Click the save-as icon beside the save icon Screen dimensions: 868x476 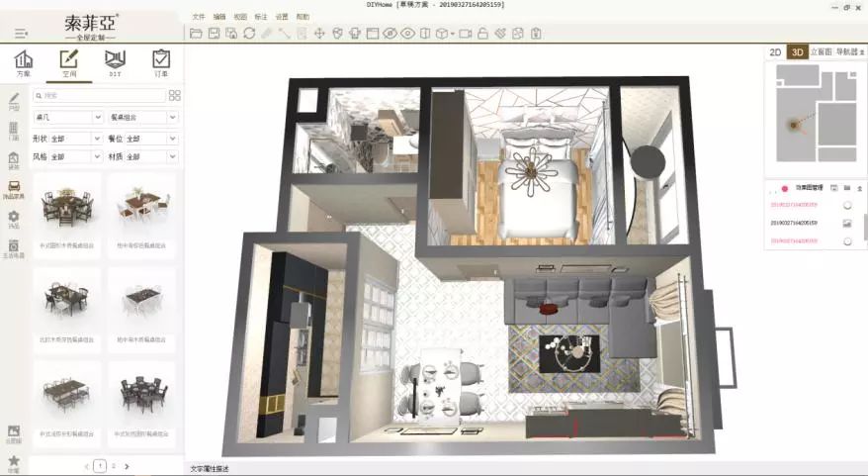(231, 34)
